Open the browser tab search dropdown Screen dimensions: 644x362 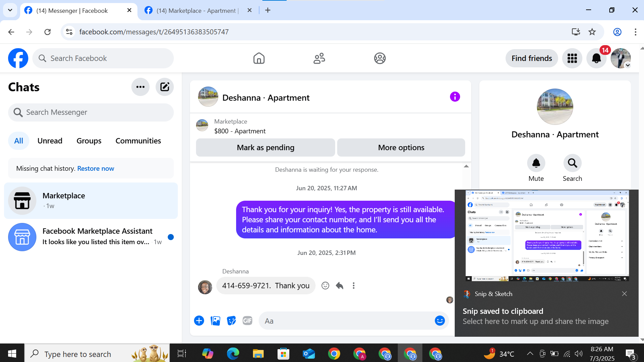[x=10, y=10]
